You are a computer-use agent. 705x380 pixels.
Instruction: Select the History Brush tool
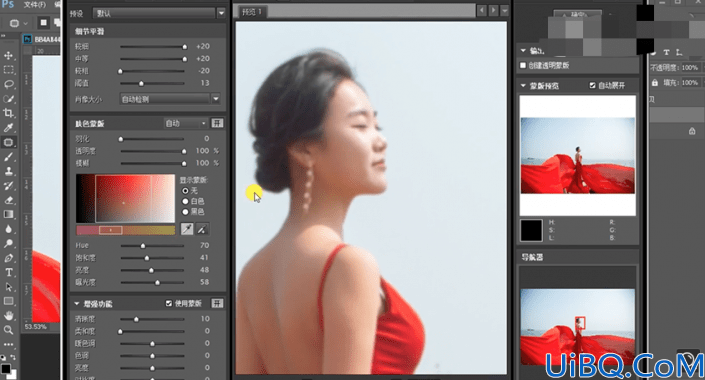click(x=8, y=185)
